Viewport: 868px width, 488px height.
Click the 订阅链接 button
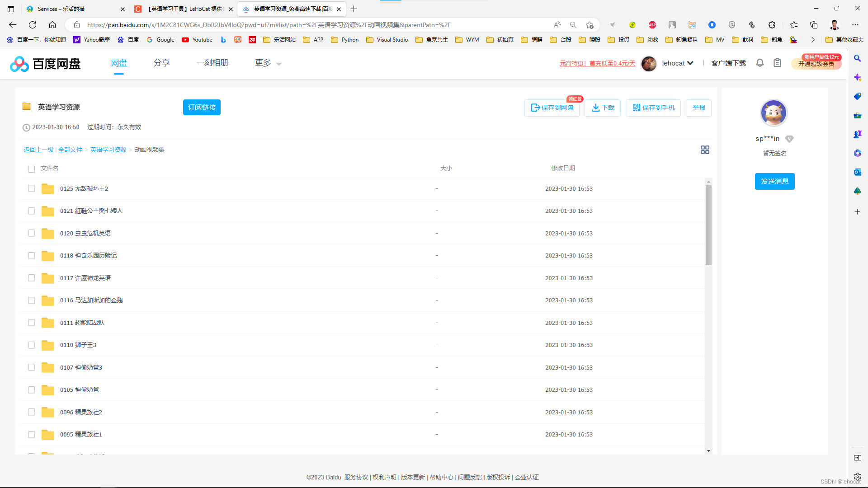point(202,108)
